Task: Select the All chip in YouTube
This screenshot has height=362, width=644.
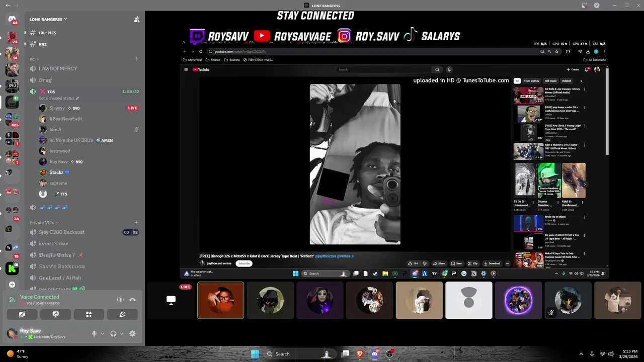Action: pos(517,81)
